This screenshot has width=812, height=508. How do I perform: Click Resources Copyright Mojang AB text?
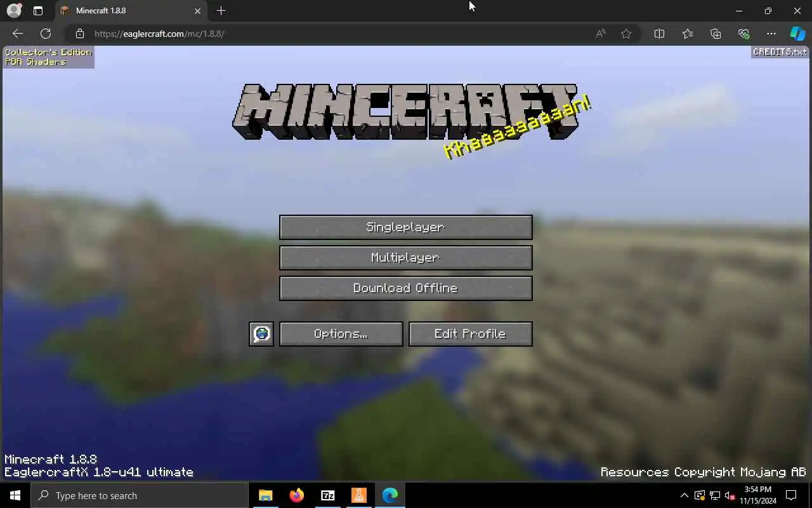pos(703,472)
